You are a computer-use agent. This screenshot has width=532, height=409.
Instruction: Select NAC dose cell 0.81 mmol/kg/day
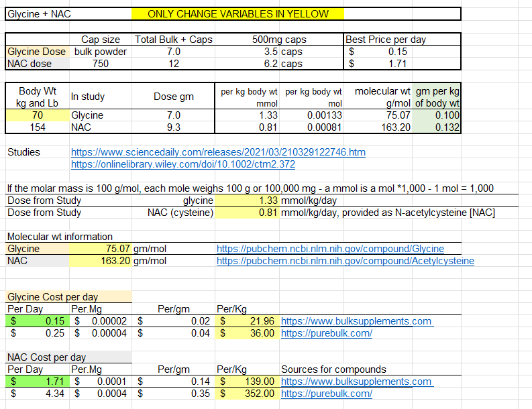(248, 213)
